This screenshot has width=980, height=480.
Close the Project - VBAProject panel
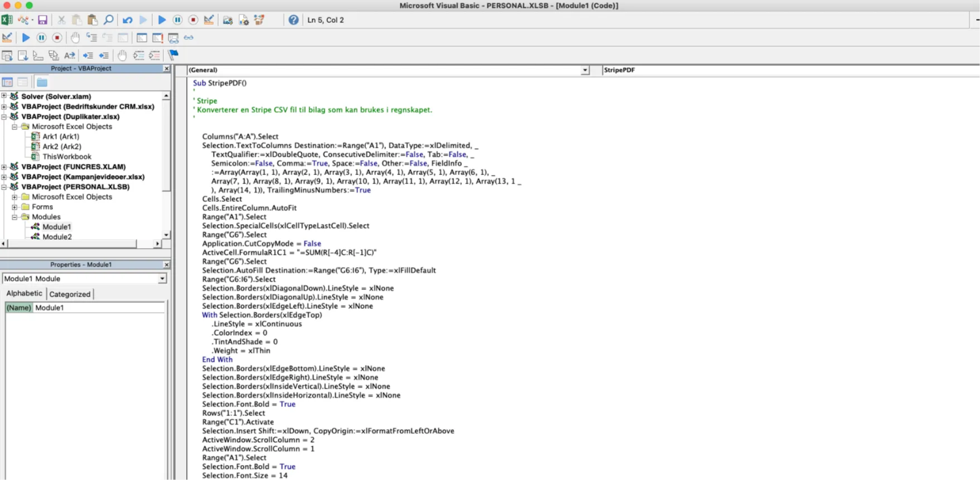167,69
